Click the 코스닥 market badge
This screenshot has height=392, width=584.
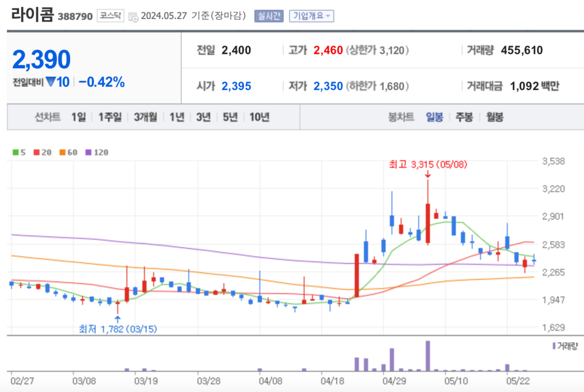click(110, 16)
